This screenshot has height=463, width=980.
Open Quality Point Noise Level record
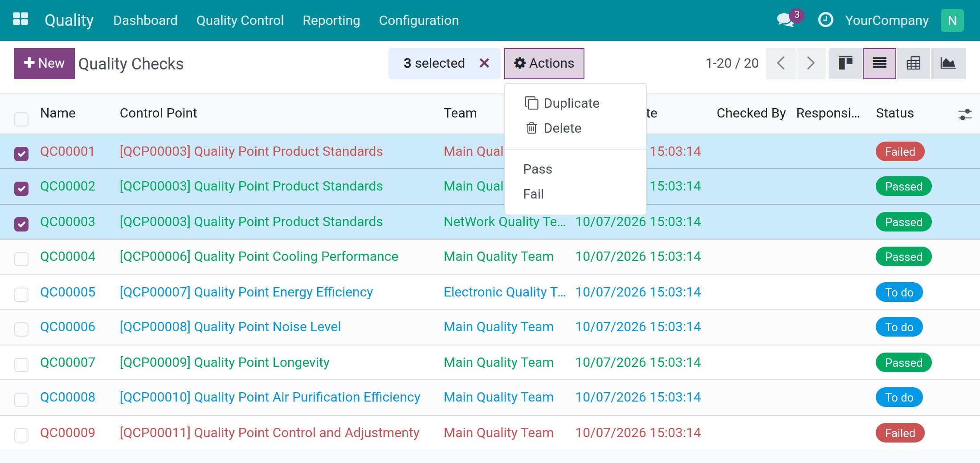pyautogui.click(x=230, y=327)
